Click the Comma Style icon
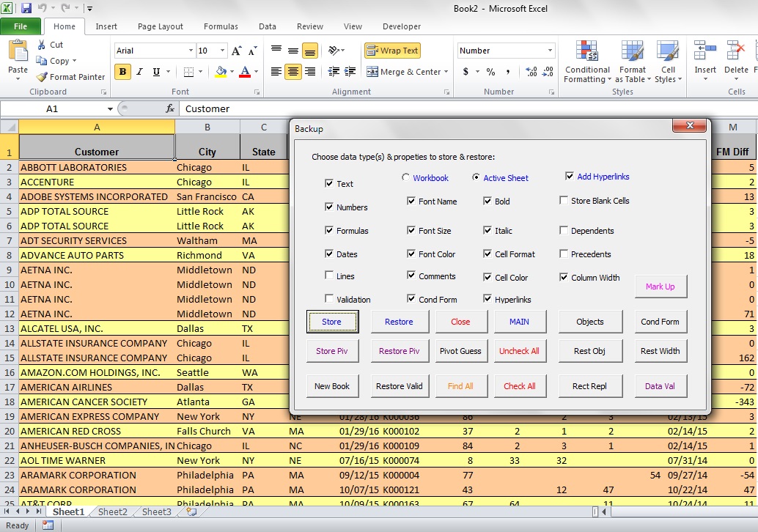This screenshot has width=758, height=532. pyautogui.click(x=507, y=72)
